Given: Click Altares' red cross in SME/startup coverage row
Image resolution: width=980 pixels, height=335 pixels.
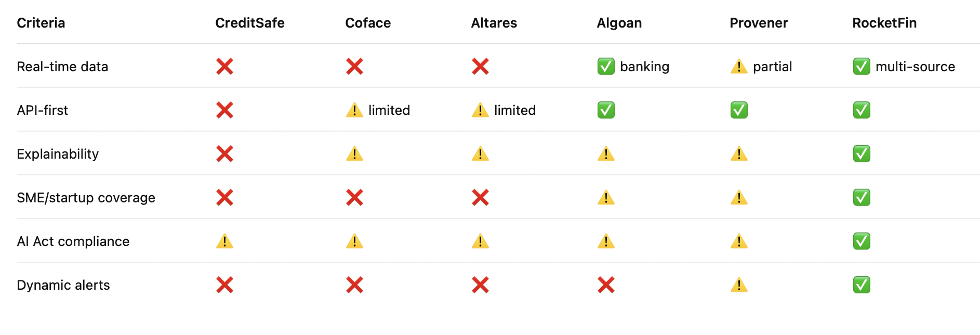Looking at the screenshot, I should (x=480, y=198).
